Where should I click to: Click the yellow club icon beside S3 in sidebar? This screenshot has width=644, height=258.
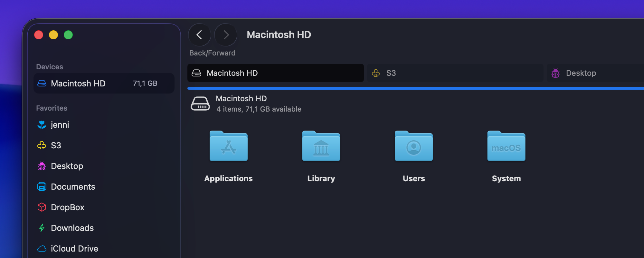42,145
